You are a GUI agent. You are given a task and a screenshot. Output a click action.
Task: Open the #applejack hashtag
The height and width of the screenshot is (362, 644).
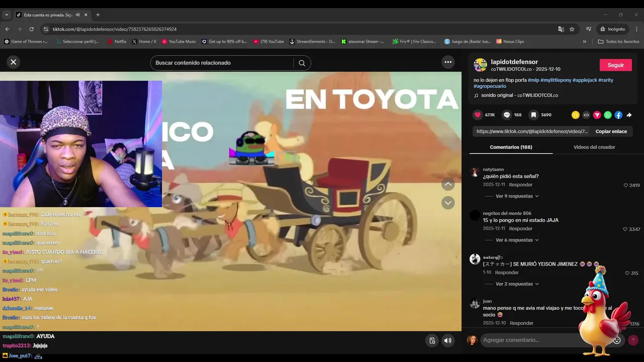585,80
